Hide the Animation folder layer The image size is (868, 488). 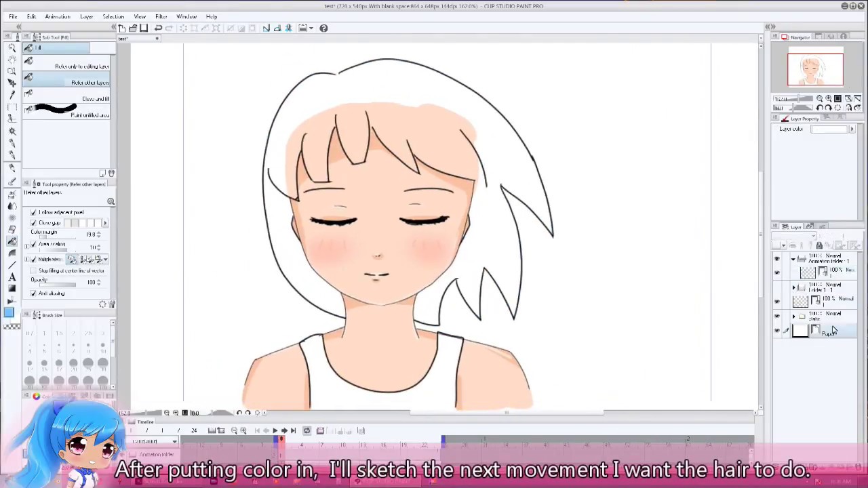click(x=777, y=260)
